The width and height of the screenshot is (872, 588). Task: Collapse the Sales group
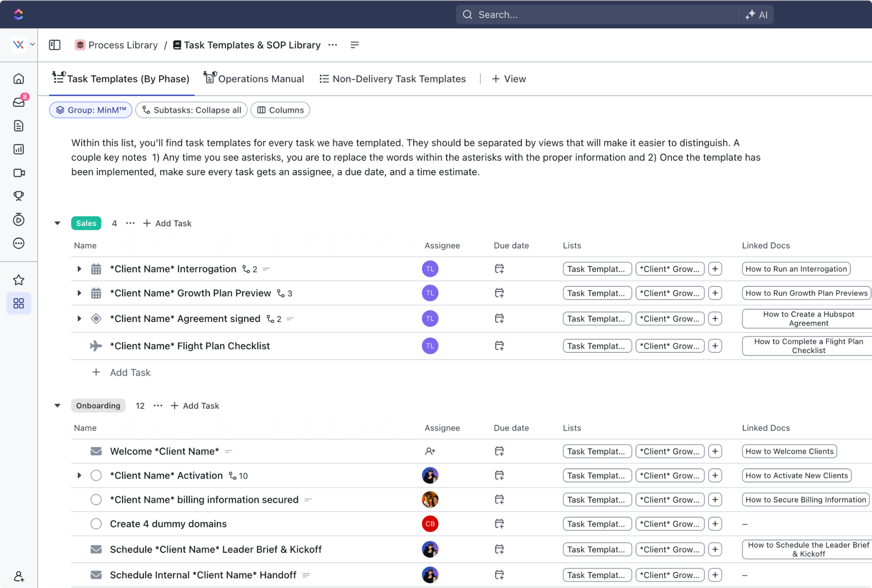57,223
